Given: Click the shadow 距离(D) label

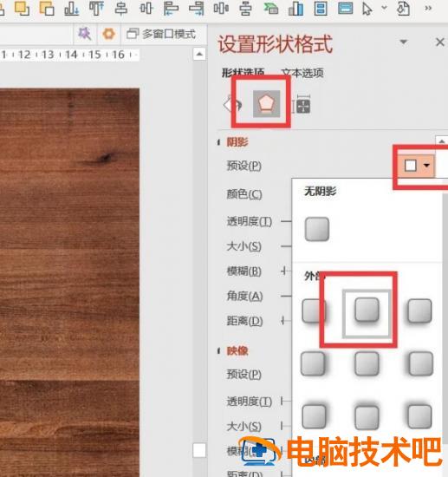Looking at the screenshot, I should point(244,321).
